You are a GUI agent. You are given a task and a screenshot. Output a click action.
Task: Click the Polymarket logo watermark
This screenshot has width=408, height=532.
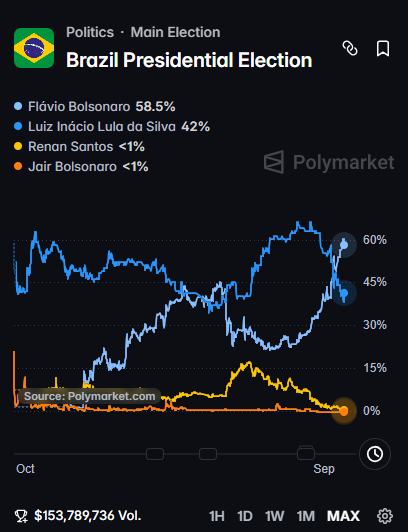[x=329, y=162]
